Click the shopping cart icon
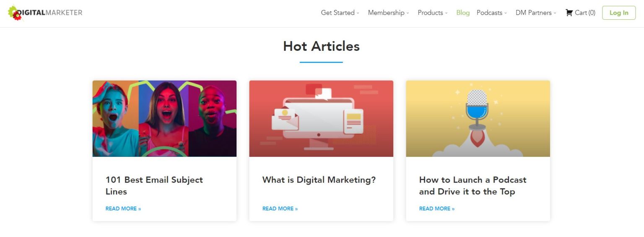Image resolution: width=644 pixels, height=237 pixels. point(569,13)
